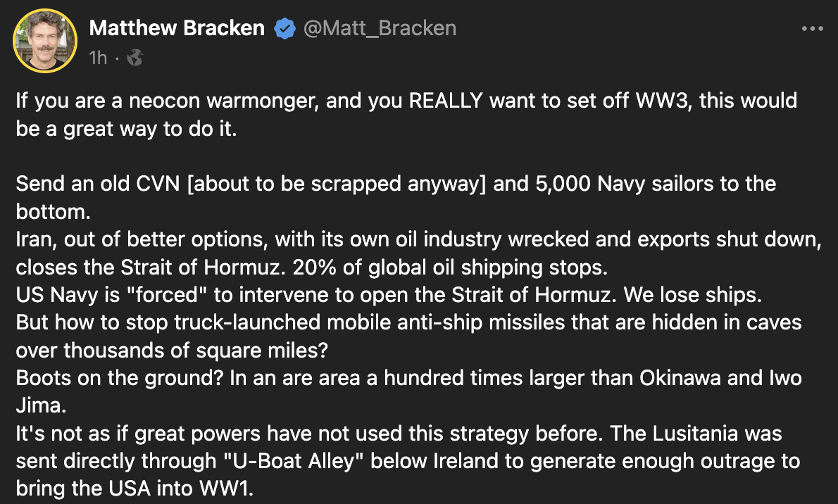This screenshot has width=838, height=504.
Task: Click the 'Boots on the ground?' sentence
Action: (x=119, y=378)
